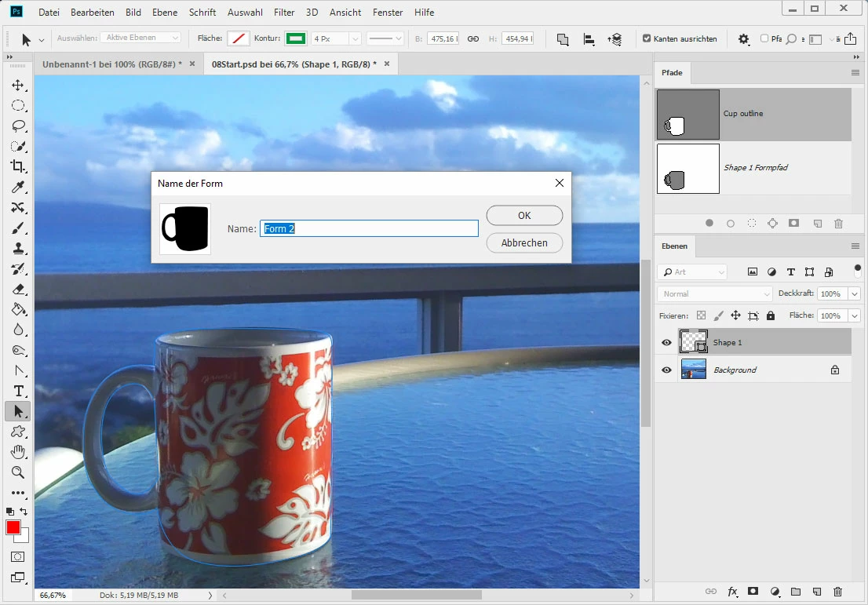The image size is (868, 605).
Task: Select the Path Selection tool
Action: (18, 411)
